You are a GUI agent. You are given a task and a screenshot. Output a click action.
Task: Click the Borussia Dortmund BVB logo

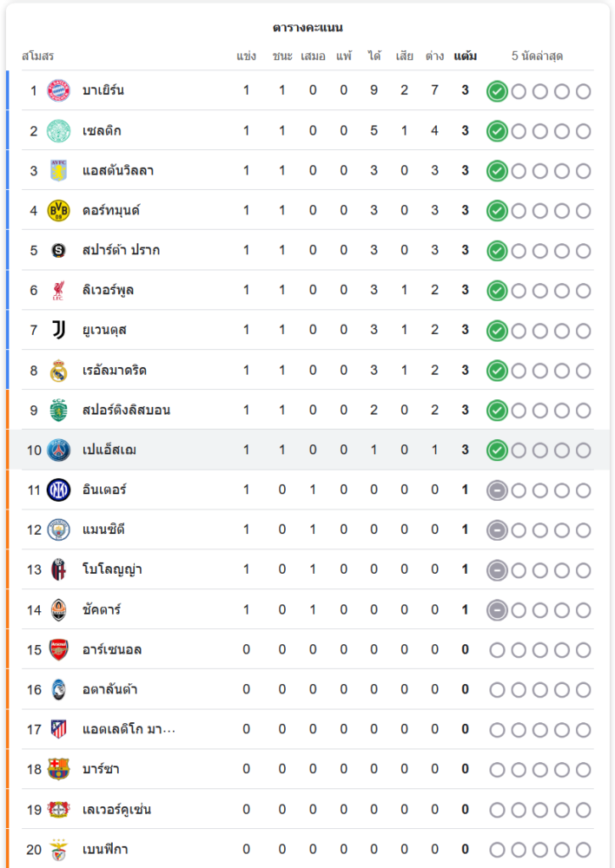click(x=58, y=210)
